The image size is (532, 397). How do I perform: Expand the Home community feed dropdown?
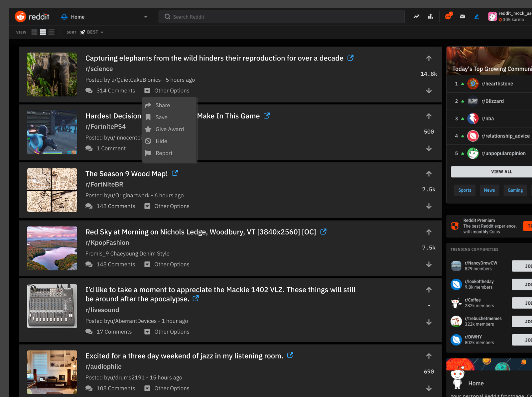coord(145,17)
